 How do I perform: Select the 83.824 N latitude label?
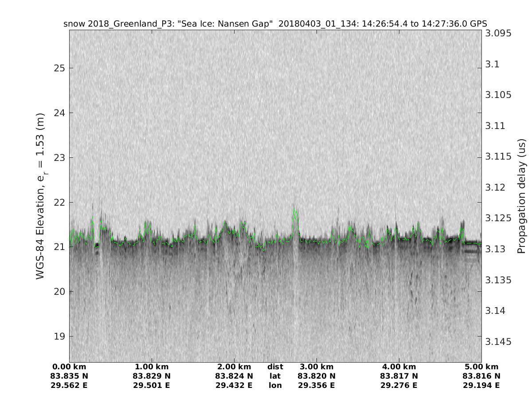pyautogui.click(x=234, y=376)
